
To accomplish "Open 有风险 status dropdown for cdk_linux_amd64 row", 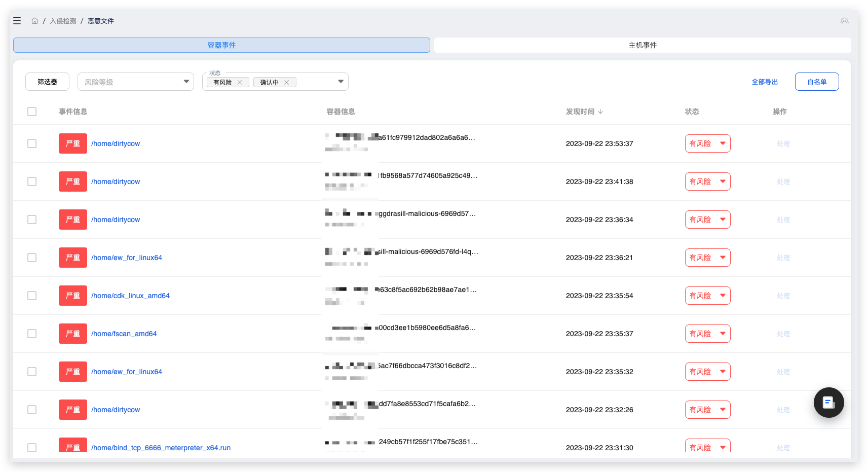I will 707,296.
